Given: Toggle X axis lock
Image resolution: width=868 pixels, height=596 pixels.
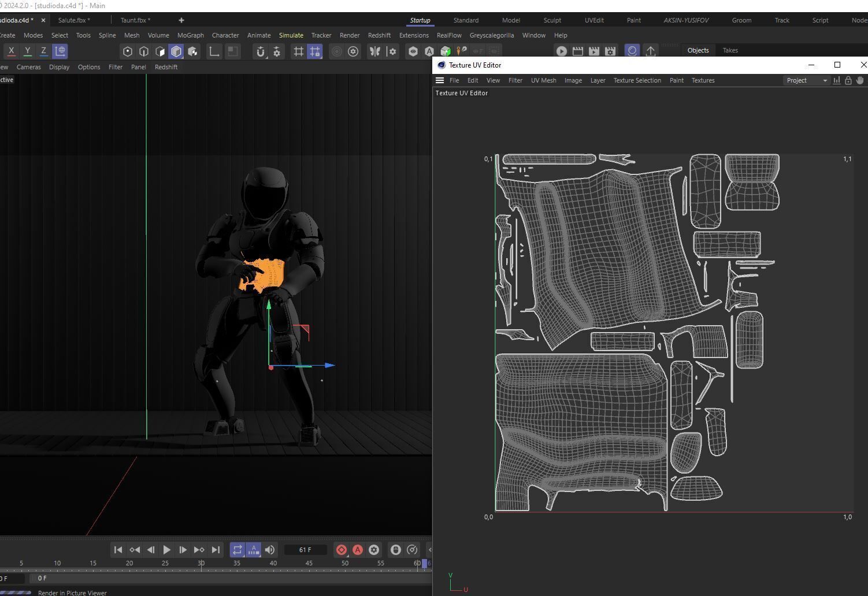Looking at the screenshot, I should point(11,51).
